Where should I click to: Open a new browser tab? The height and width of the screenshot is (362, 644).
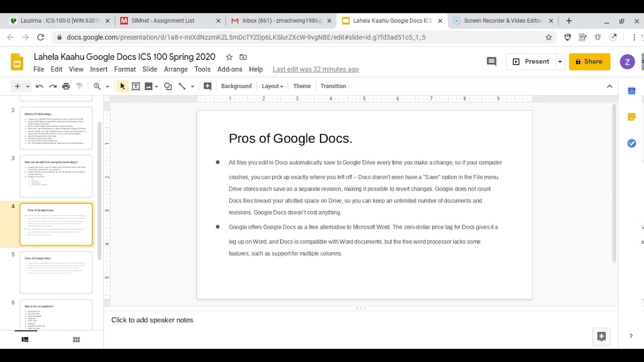click(x=569, y=21)
